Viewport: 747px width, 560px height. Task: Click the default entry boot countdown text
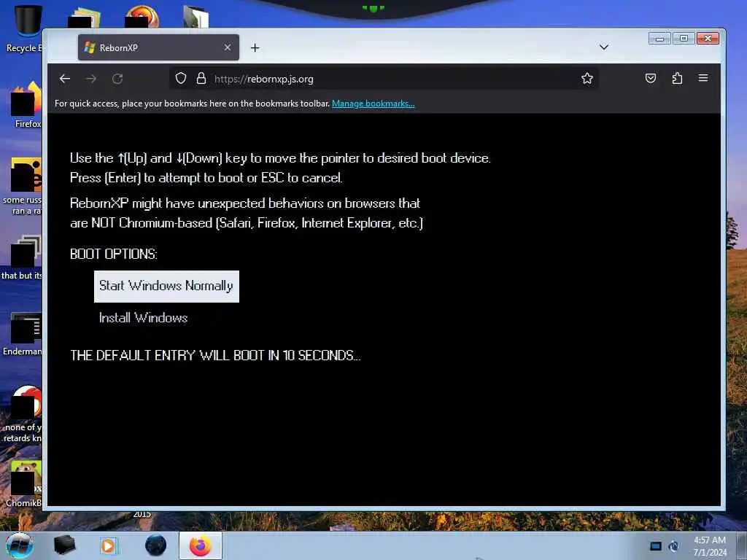(x=215, y=355)
